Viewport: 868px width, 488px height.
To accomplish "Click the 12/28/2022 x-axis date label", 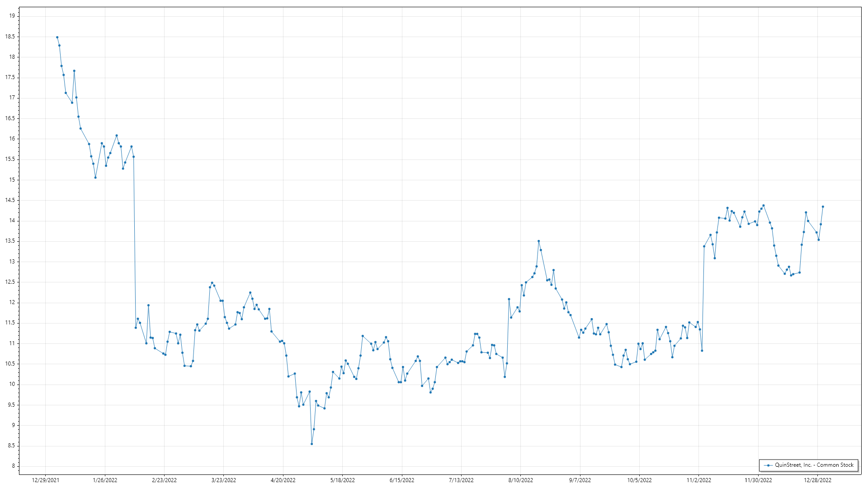I will (817, 480).
